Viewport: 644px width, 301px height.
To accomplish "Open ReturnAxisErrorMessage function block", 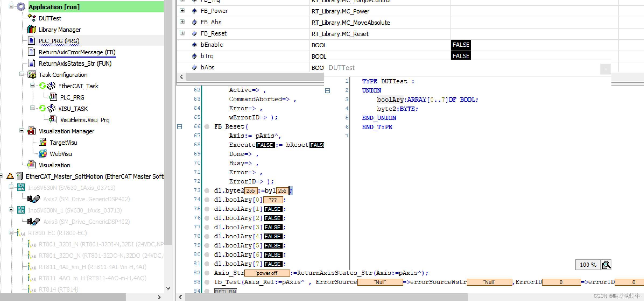I will (77, 52).
